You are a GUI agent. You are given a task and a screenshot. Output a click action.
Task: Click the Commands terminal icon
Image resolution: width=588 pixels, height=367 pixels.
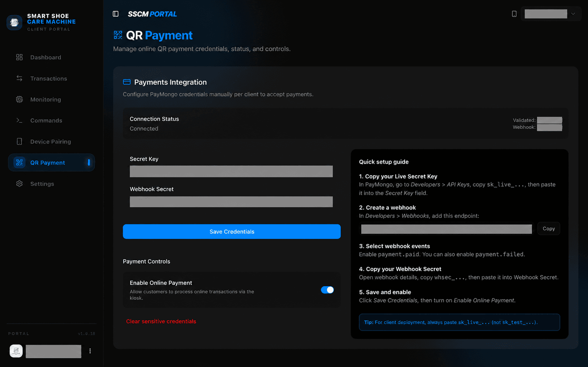coord(19,120)
